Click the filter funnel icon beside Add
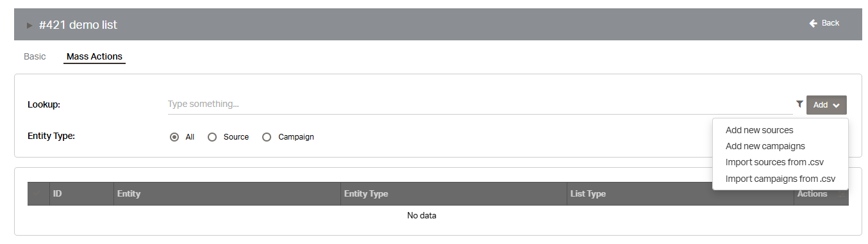 (799, 104)
